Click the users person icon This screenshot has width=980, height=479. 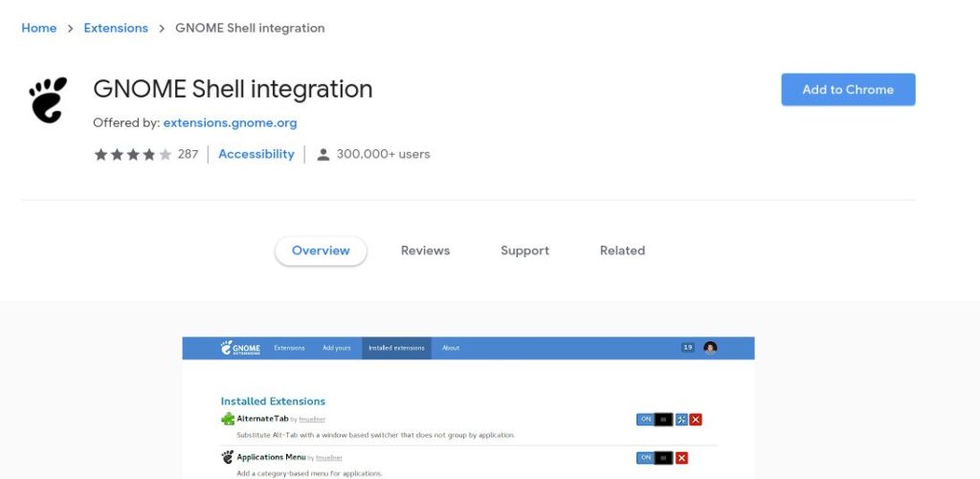coord(323,154)
